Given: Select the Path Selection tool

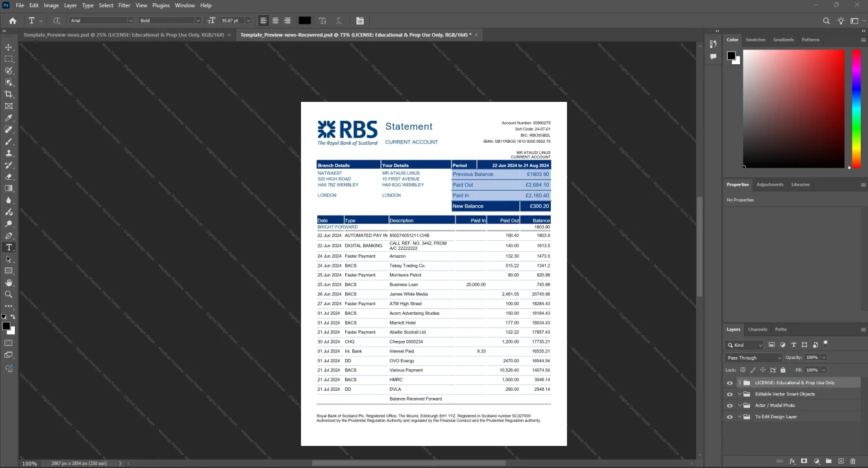Looking at the screenshot, I should pyautogui.click(x=8, y=259).
